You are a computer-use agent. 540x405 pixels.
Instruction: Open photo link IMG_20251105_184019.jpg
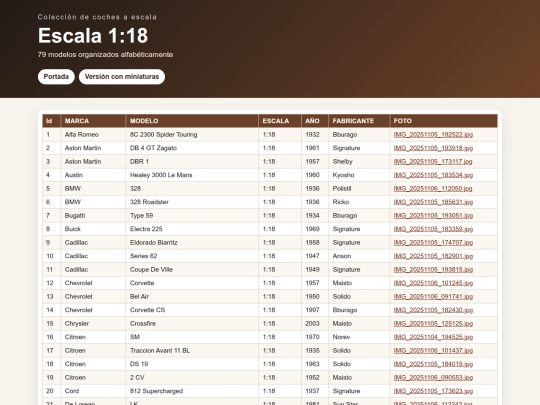coord(433,364)
